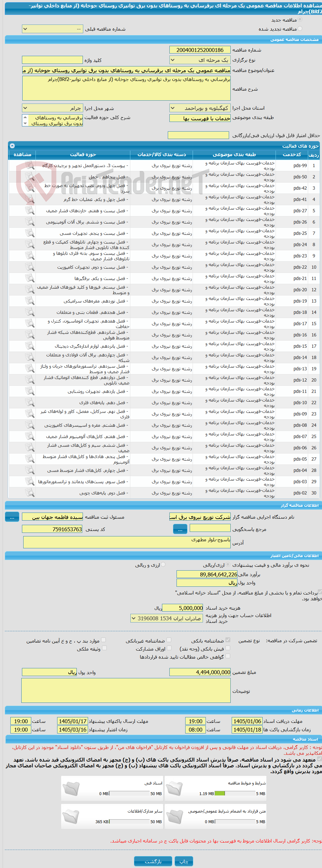Open view icon for row pds-41
Viewport: 322px width, 868px height.
point(30,199)
